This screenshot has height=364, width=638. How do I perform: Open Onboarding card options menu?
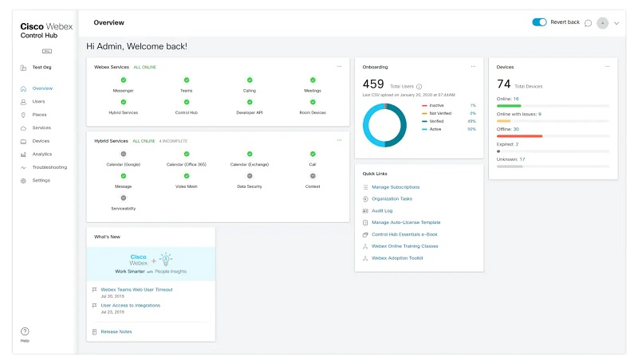coord(473,67)
